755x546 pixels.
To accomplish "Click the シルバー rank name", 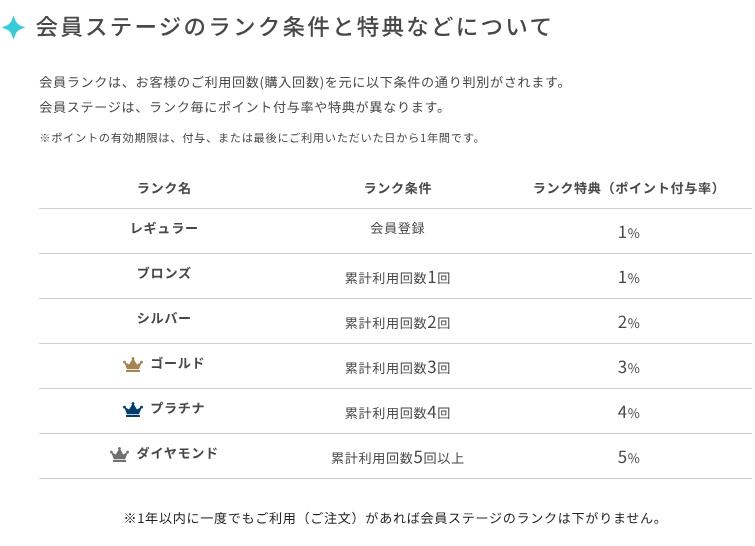I will coord(164,318).
